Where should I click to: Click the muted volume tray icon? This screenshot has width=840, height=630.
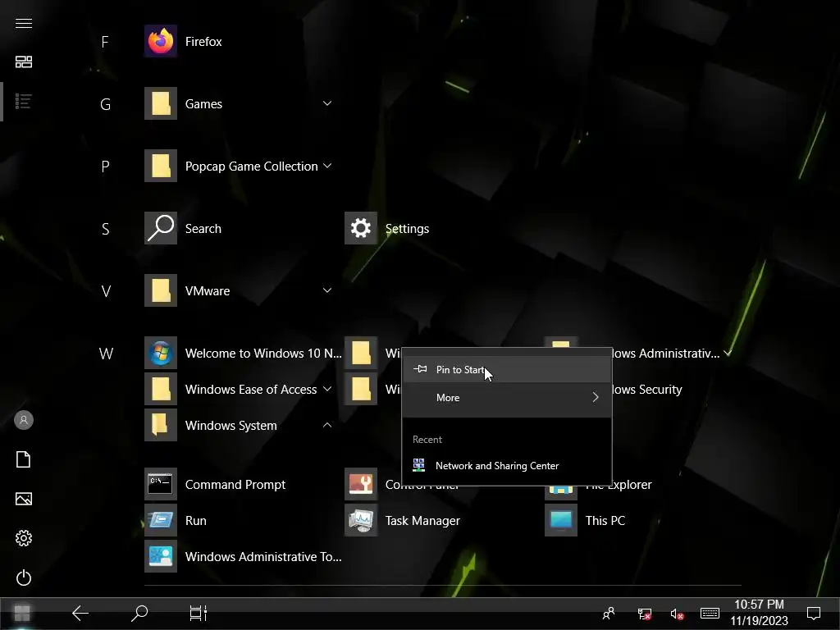point(677,614)
